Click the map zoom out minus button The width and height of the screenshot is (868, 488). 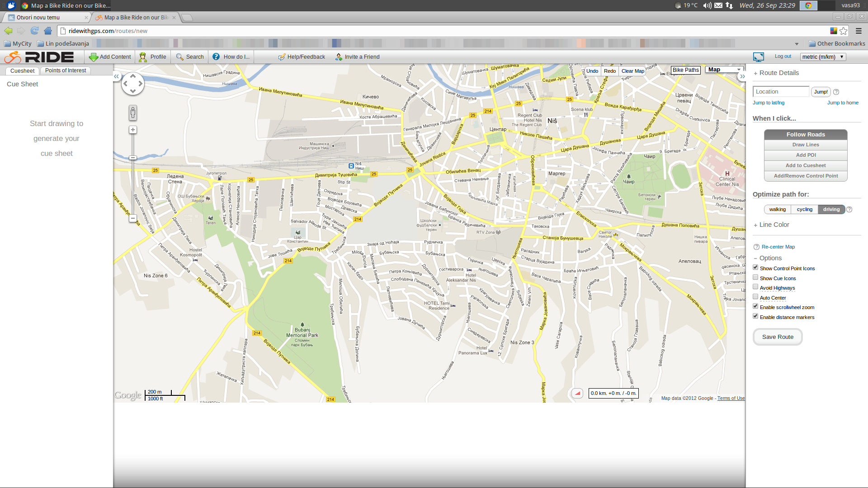point(132,218)
